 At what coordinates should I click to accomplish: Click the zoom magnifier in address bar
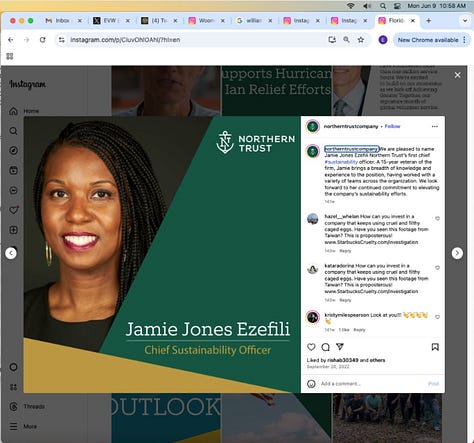[x=346, y=40]
